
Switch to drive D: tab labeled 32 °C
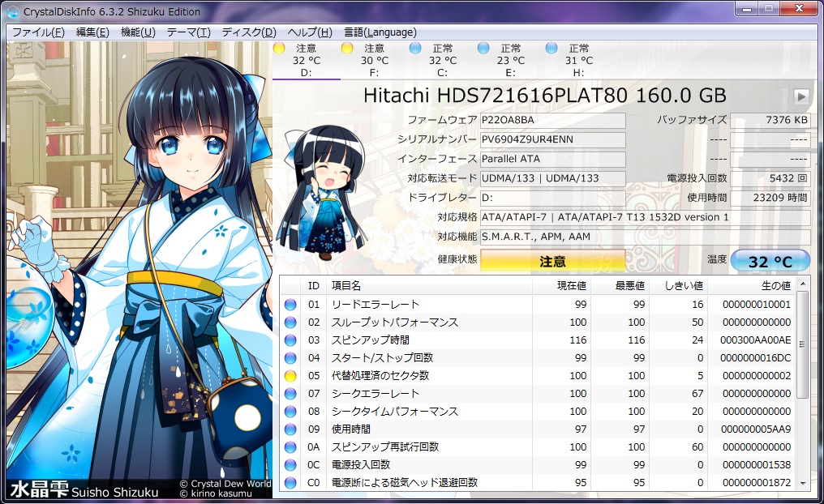tap(307, 61)
